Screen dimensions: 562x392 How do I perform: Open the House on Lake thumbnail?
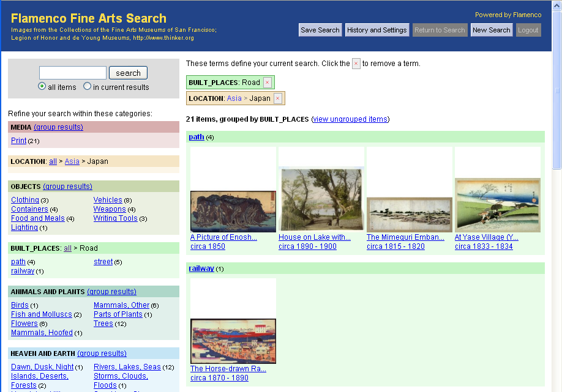point(321,199)
